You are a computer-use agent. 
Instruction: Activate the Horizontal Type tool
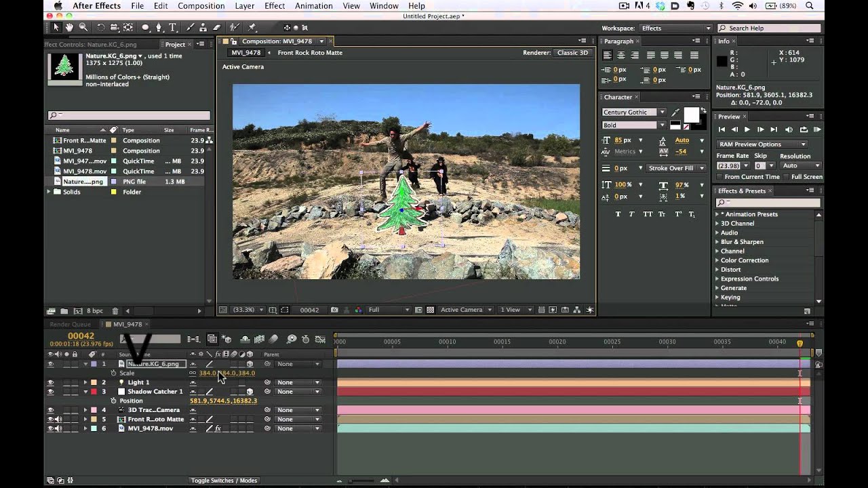(172, 27)
